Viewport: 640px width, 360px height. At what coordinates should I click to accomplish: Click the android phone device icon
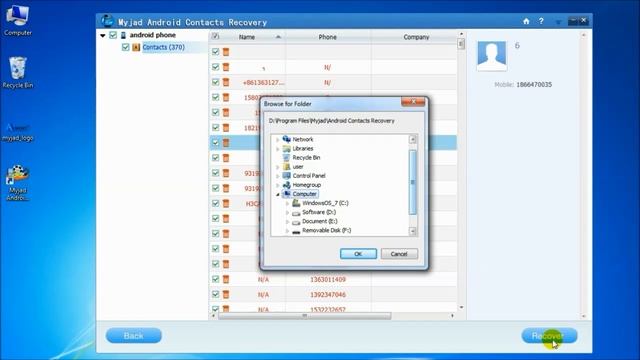tap(123, 35)
